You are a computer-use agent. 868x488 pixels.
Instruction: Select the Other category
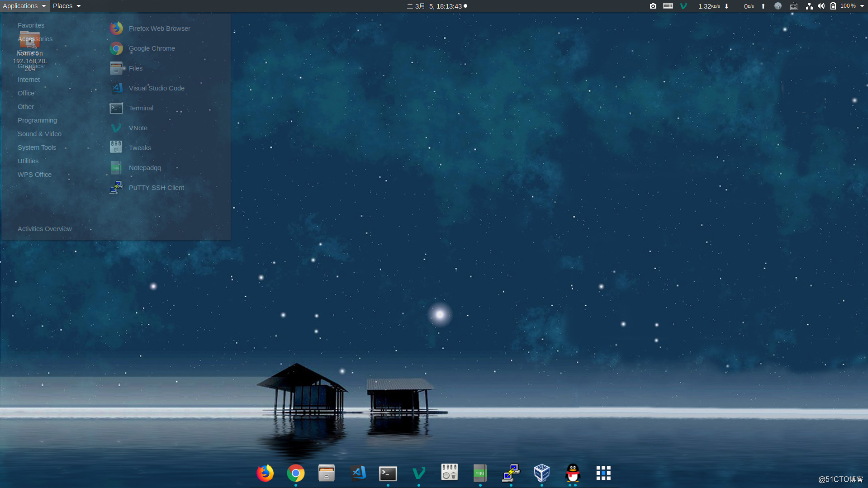pyautogui.click(x=25, y=107)
